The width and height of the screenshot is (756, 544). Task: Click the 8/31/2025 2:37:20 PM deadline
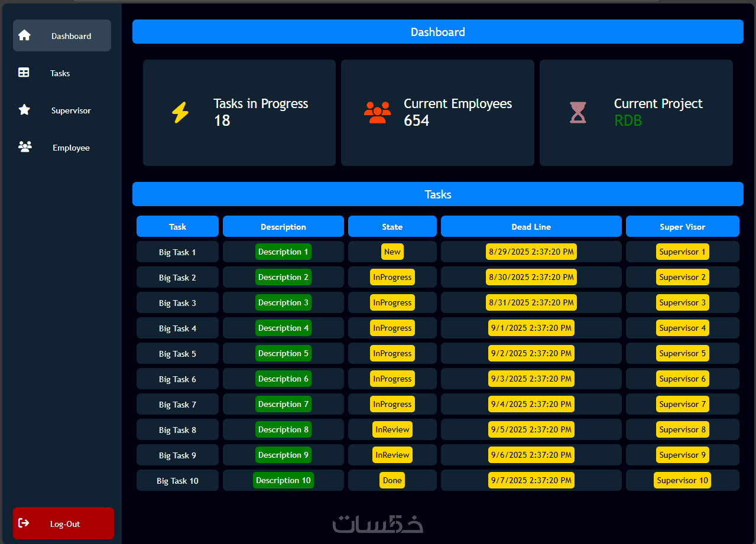point(531,302)
